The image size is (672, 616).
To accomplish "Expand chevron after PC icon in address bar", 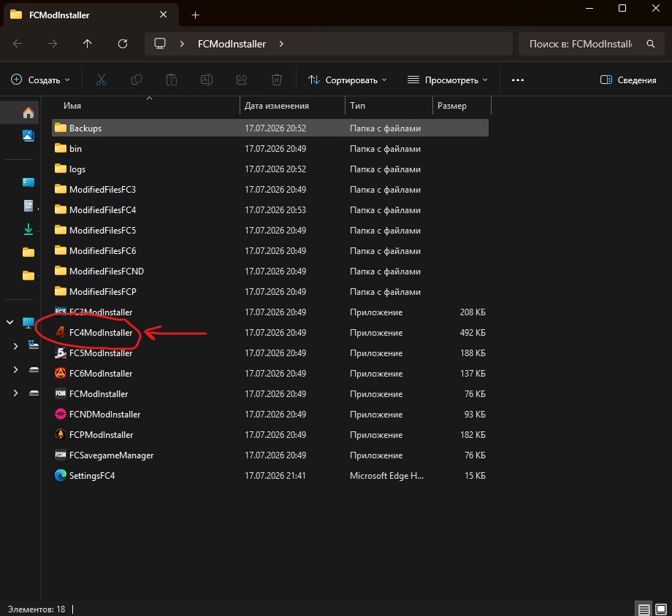I will pyautogui.click(x=182, y=44).
